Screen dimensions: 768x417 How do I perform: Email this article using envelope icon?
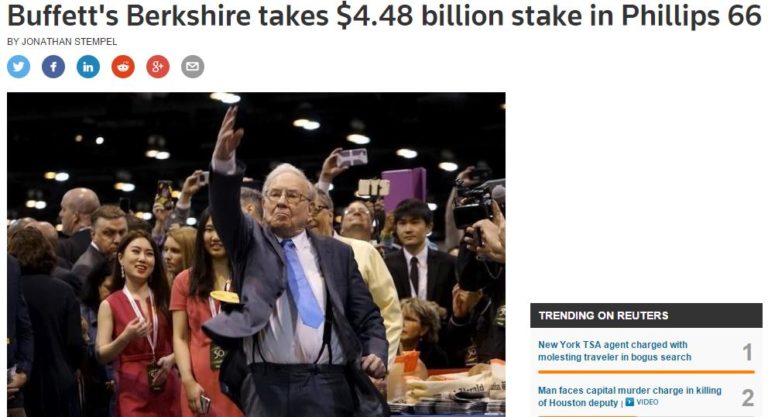[x=192, y=67]
